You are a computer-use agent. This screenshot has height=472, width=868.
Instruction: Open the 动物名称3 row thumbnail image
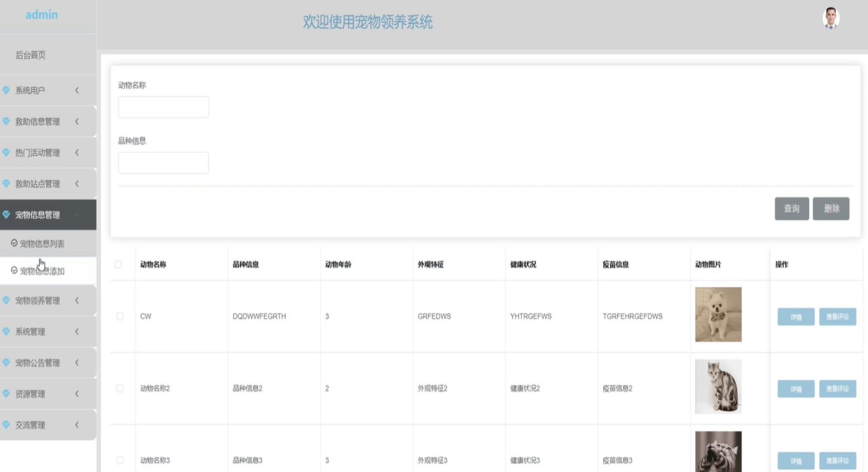(718, 451)
